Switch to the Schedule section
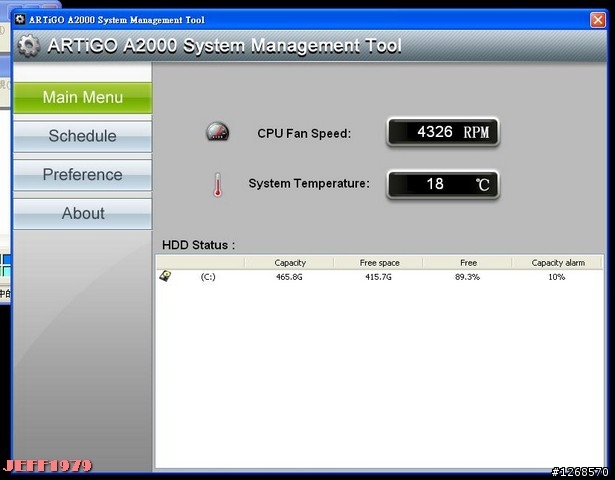 point(82,136)
